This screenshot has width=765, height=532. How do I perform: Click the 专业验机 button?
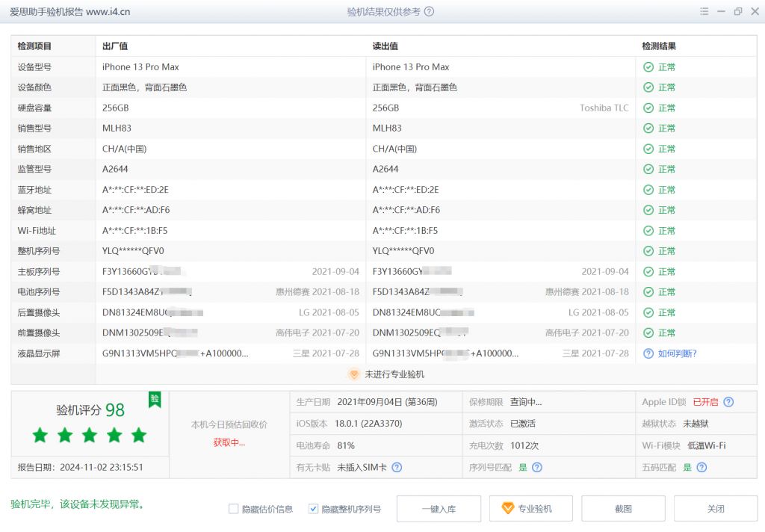tap(530, 508)
